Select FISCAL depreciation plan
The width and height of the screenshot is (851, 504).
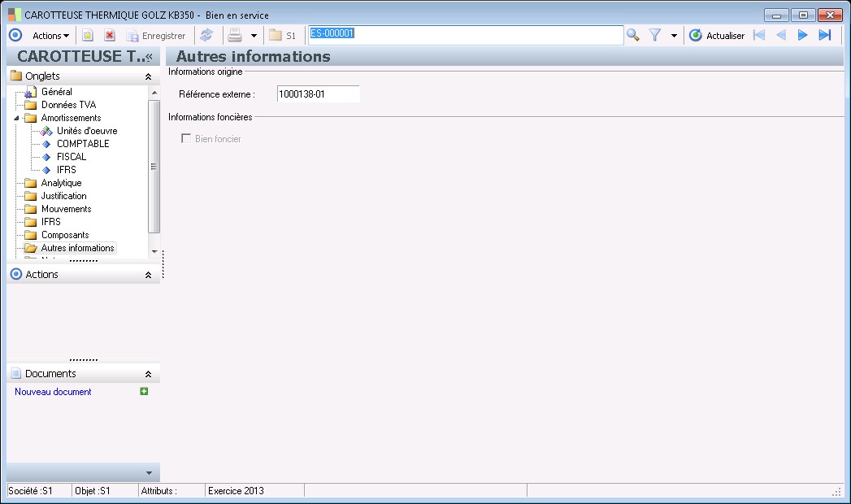72,157
